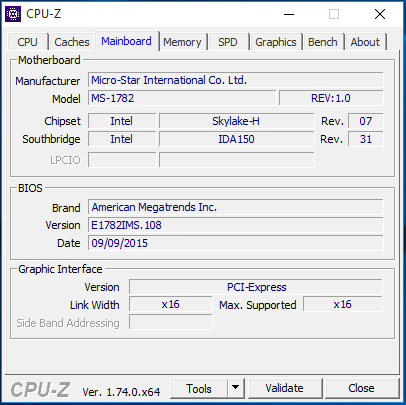Click the Validate button
The height and width of the screenshot is (405, 406).
285,388
